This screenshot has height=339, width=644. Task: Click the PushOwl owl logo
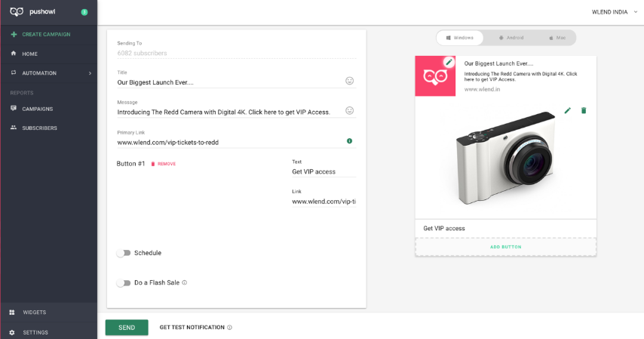(x=17, y=12)
